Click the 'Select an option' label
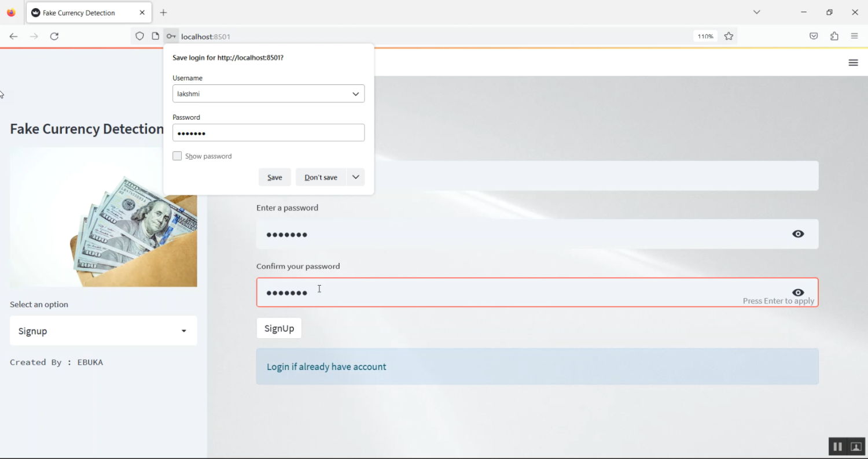 tap(39, 305)
